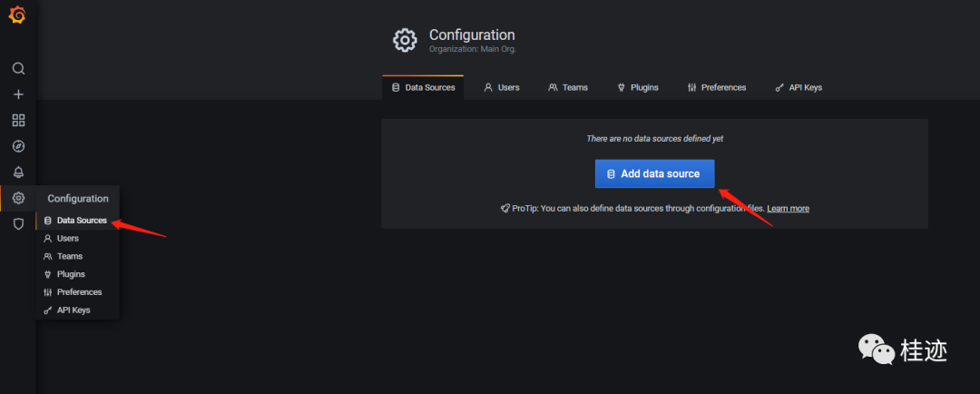Viewport: 980px width, 394px height.
Task: Switch to the Teams tab
Action: pos(567,87)
